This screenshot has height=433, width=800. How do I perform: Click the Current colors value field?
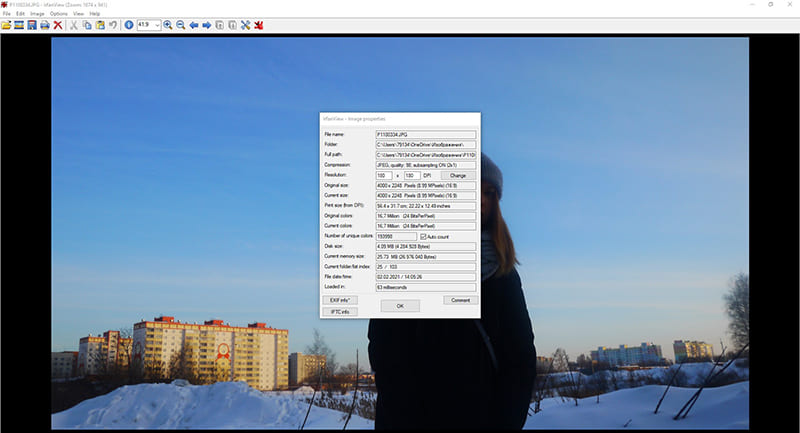[426, 226]
